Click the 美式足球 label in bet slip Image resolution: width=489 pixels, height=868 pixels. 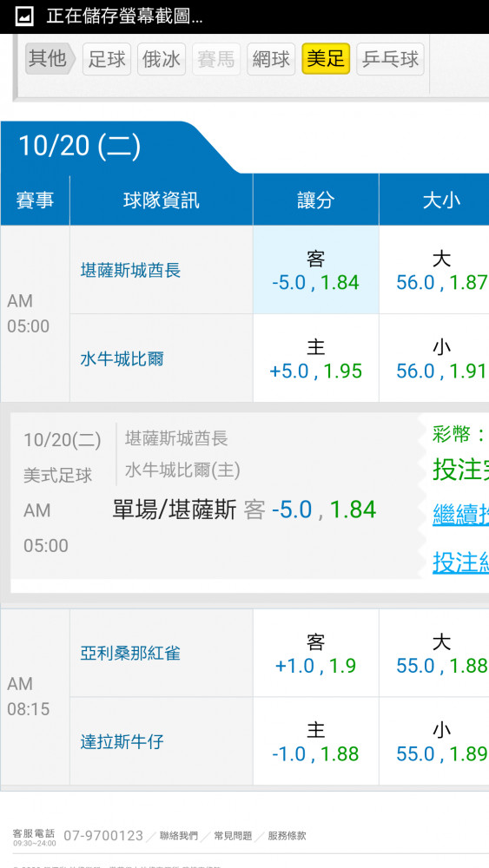[57, 476]
